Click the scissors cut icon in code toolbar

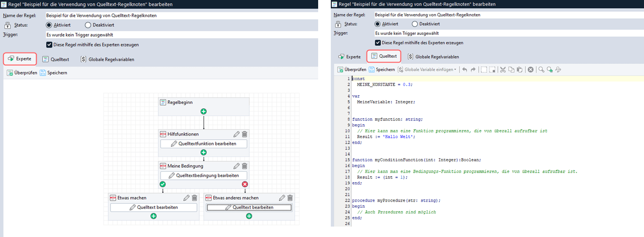pyautogui.click(x=502, y=70)
